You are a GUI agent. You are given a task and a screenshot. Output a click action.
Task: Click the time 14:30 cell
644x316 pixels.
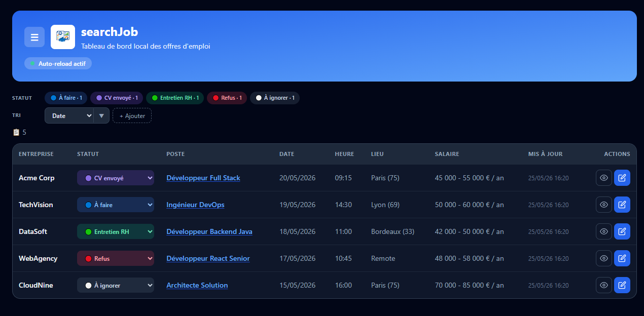coord(343,205)
